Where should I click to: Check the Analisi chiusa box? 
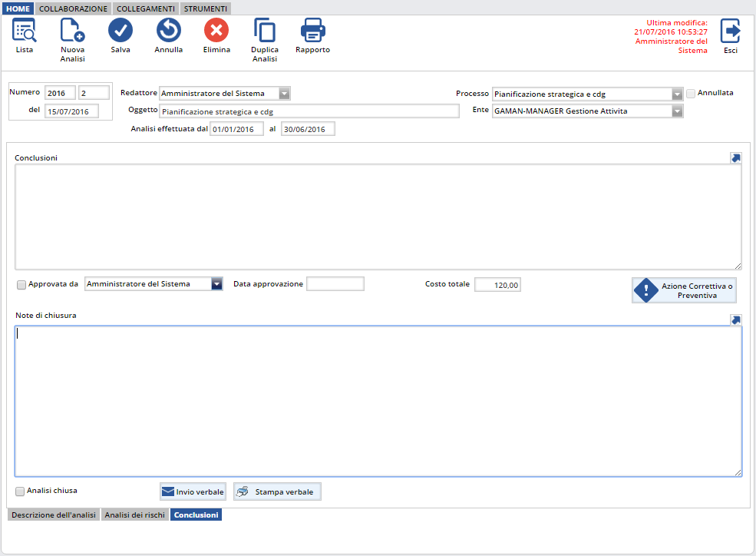[x=21, y=491]
